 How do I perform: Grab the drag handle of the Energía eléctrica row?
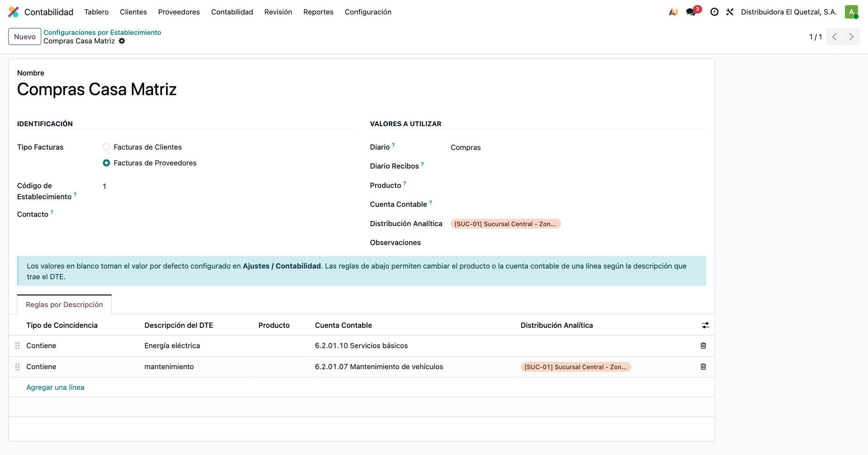tap(17, 346)
